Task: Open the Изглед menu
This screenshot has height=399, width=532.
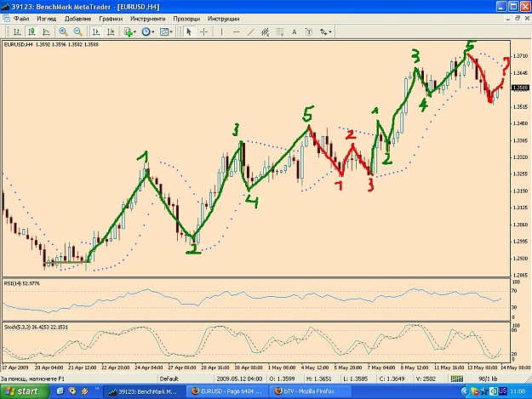Action: (47, 19)
